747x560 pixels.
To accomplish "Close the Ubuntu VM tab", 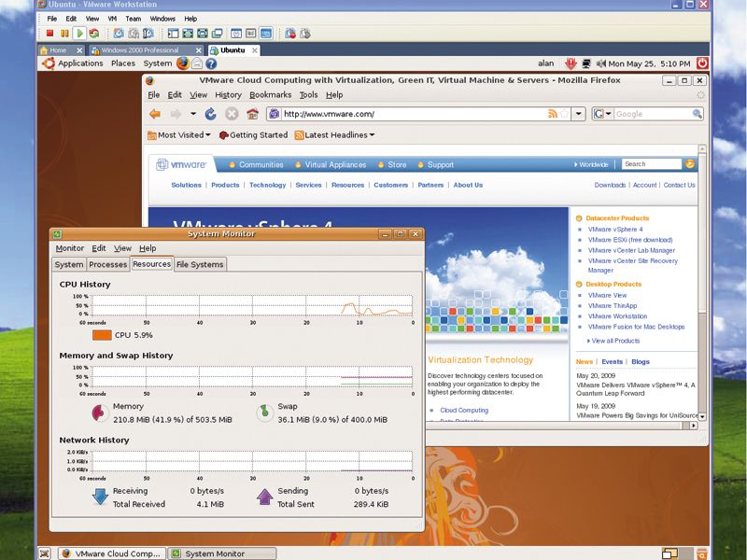I will [255, 50].
